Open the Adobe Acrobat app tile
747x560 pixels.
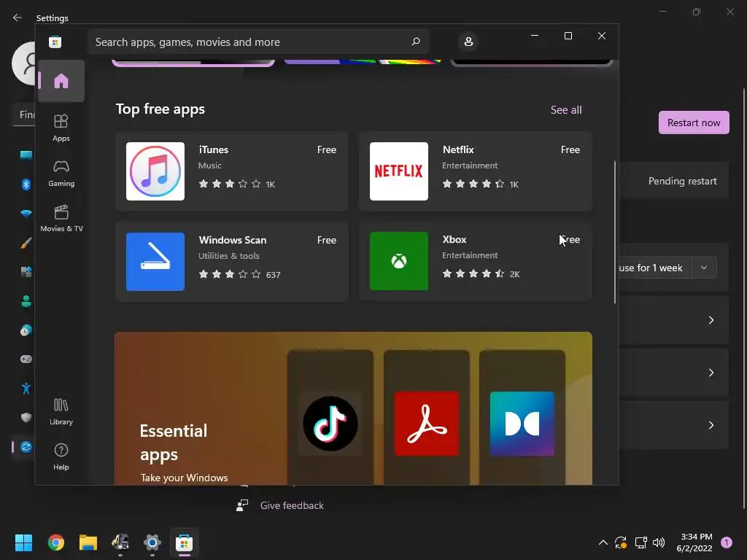click(426, 424)
